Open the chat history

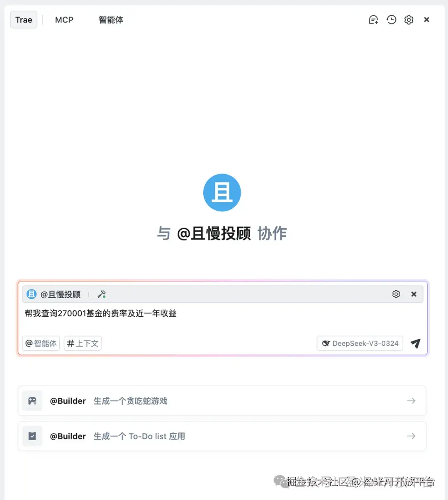391,19
